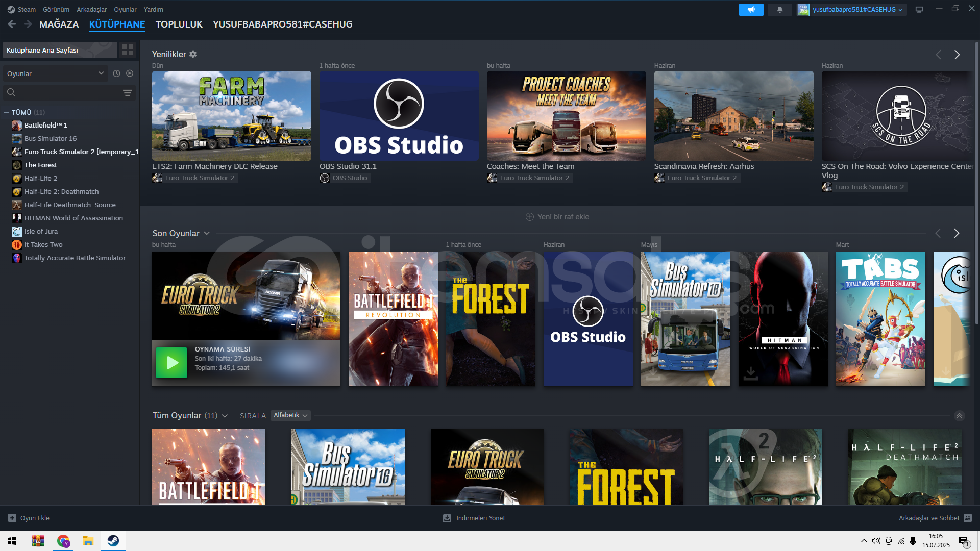Image resolution: width=980 pixels, height=551 pixels.
Task: Open the Arkadaşlar menu
Action: pyautogui.click(x=92, y=9)
